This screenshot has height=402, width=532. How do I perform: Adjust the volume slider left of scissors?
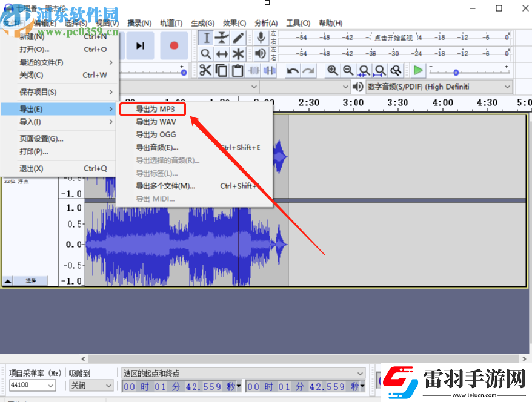184,73
